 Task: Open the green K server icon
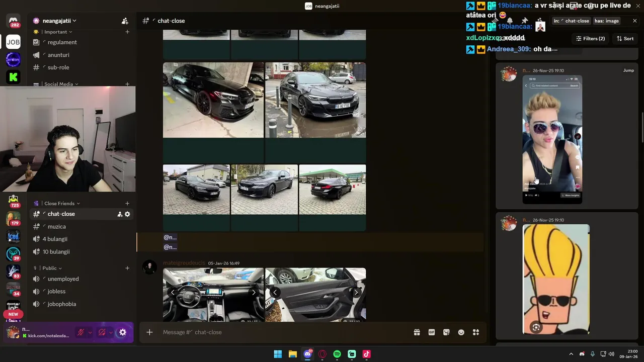tap(13, 77)
